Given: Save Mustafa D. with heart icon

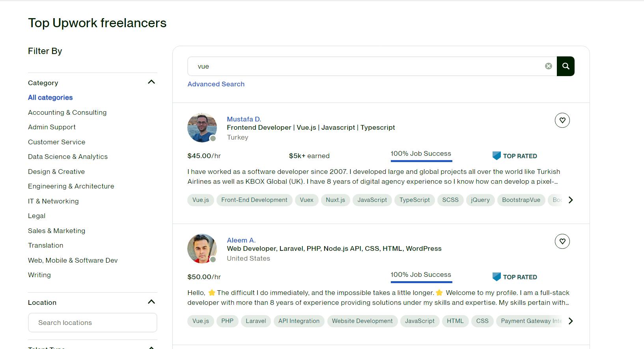Looking at the screenshot, I should click(562, 120).
